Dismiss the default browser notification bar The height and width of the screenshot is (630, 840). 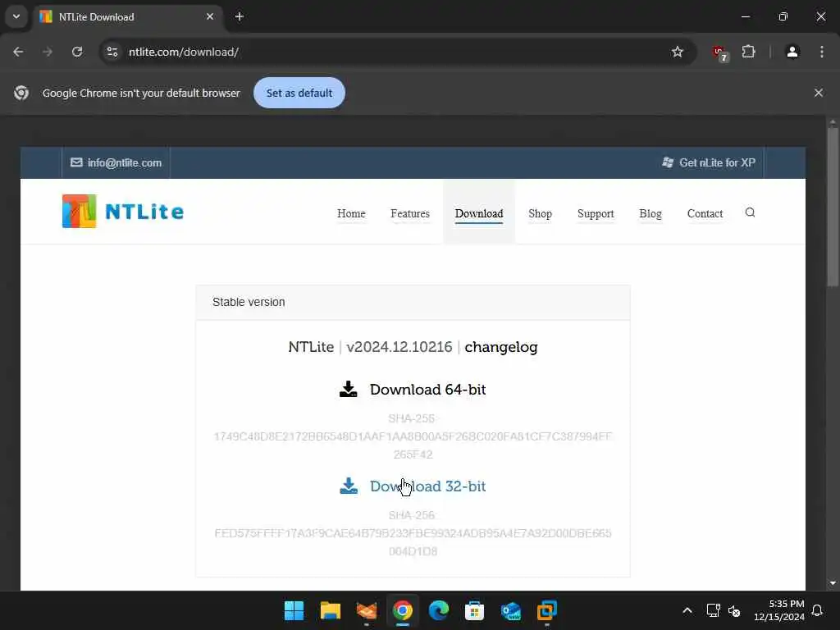pos(819,93)
